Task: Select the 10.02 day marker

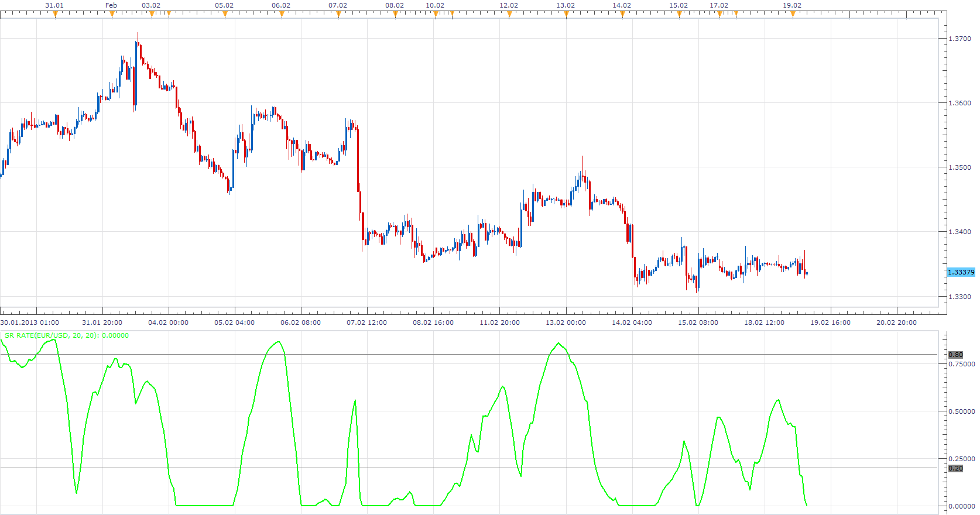Action: [436, 15]
